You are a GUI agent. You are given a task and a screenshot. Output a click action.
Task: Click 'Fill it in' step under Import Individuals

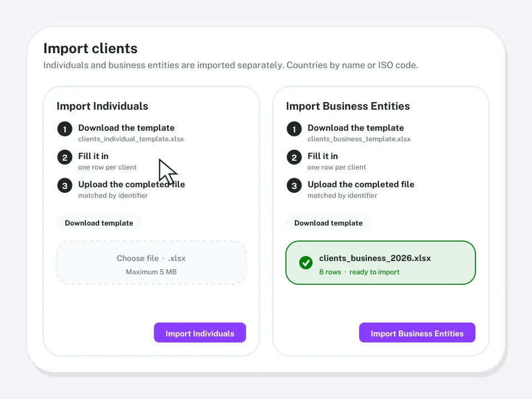click(x=93, y=156)
